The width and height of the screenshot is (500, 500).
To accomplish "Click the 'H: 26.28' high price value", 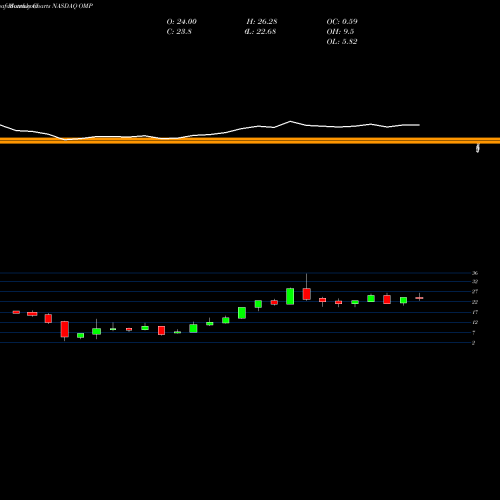I will pos(262,22).
